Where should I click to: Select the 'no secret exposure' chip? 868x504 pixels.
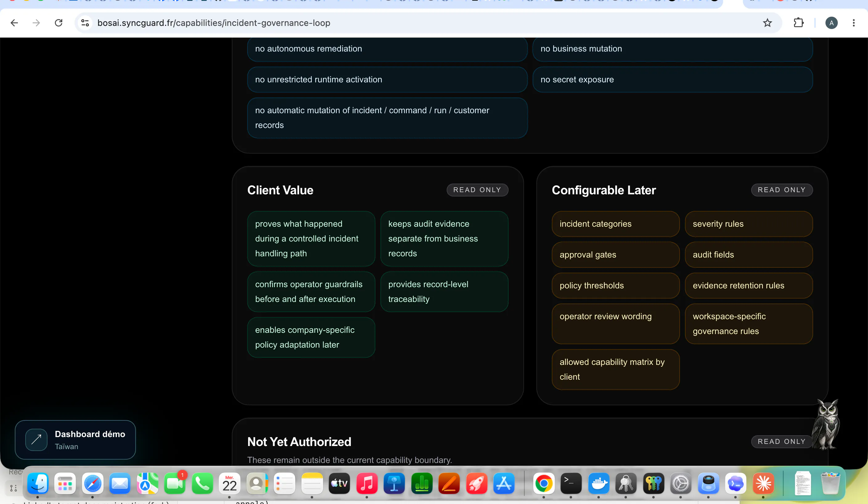672,80
